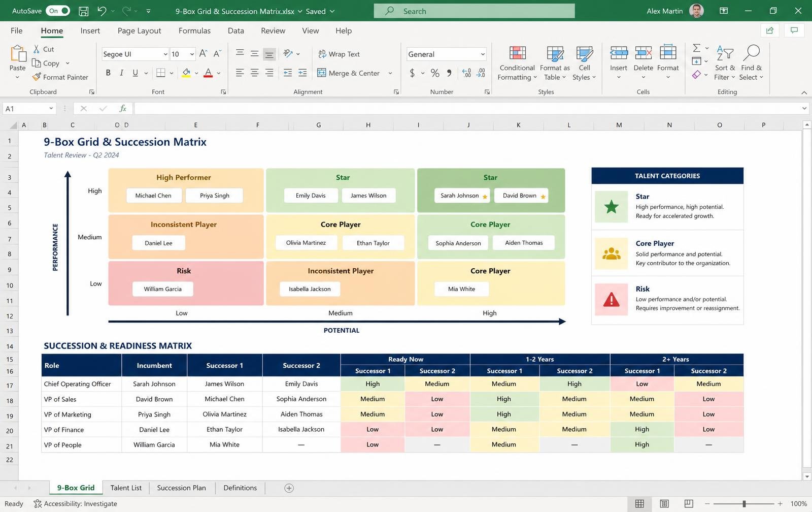Apply Underline formatting
This screenshot has height=512, width=812.
tap(135, 73)
